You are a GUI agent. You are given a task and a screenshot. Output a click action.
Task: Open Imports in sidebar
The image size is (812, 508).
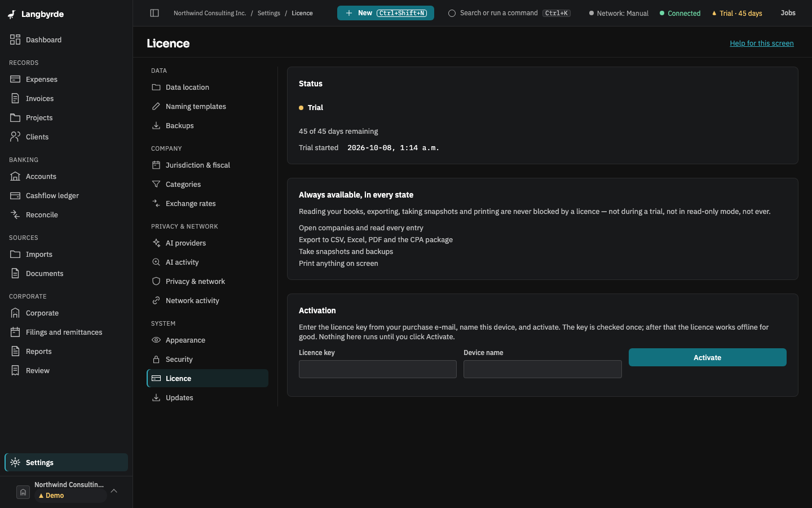tap(66, 254)
